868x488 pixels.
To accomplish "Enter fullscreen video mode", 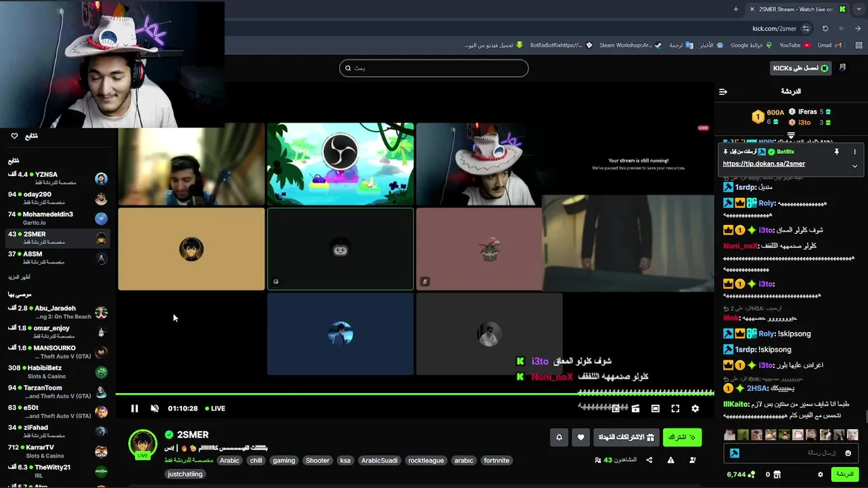I will pyautogui.click(x=675, y=408).
